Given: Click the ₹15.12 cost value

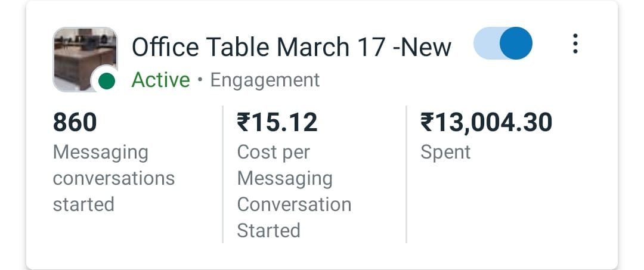Looking at the screenshot, I should (x=277, y=123).
